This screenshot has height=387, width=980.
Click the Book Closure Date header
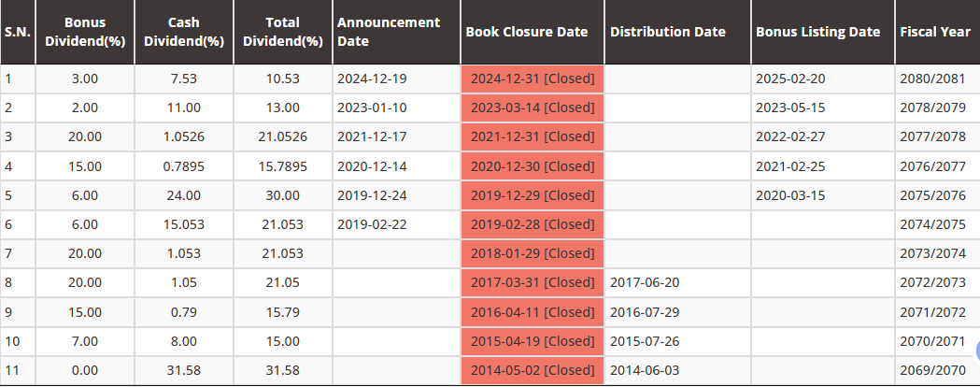coord(527,32)
